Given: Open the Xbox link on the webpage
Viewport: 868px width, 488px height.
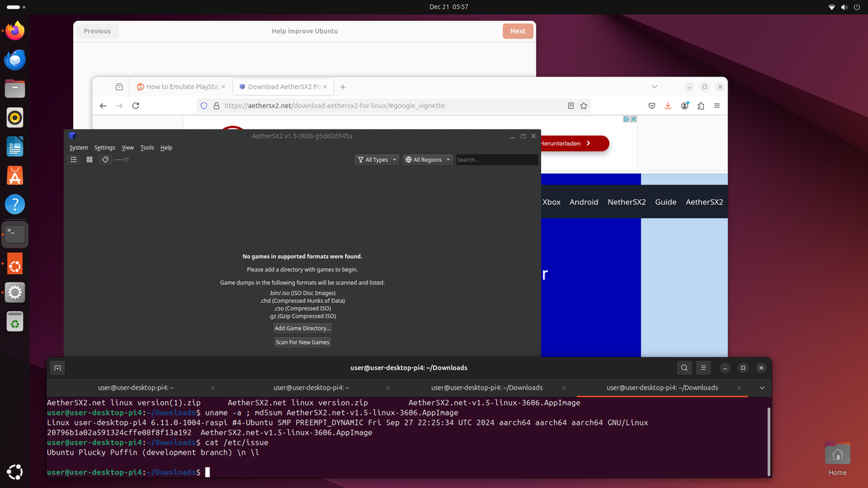Looking at the screenshot, I should pos(551,202).
